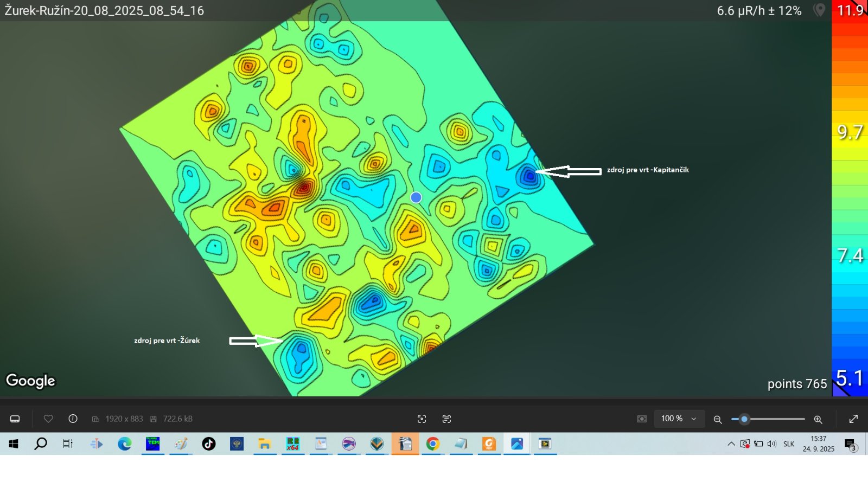Viewport: 868px width, 488px height.
Task: Open Microsoft Edge from the taskbar
Action: pyautogui.click(x=125, y=444)
